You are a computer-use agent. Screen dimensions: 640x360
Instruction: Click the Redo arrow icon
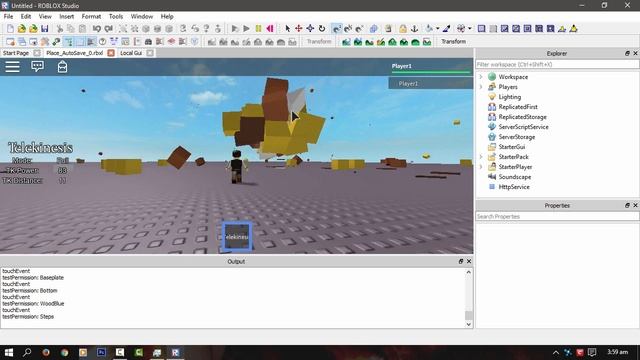click(x=108, y=29)
